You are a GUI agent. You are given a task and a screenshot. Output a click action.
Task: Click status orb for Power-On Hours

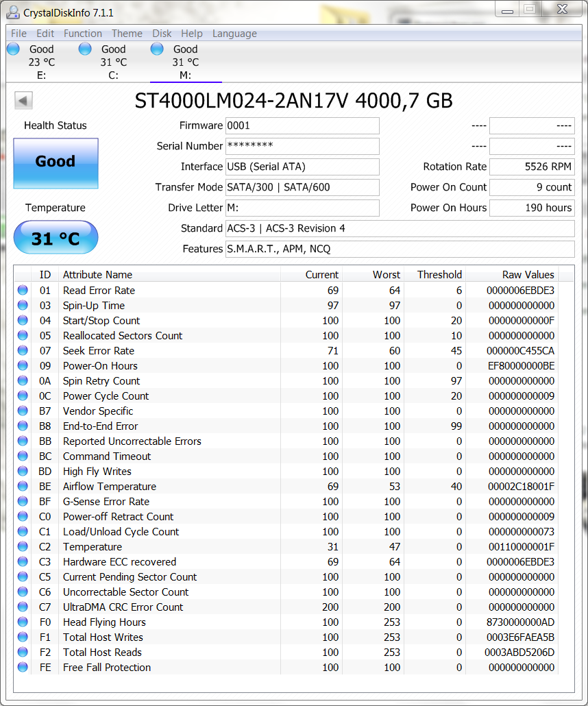click(23, 365)
